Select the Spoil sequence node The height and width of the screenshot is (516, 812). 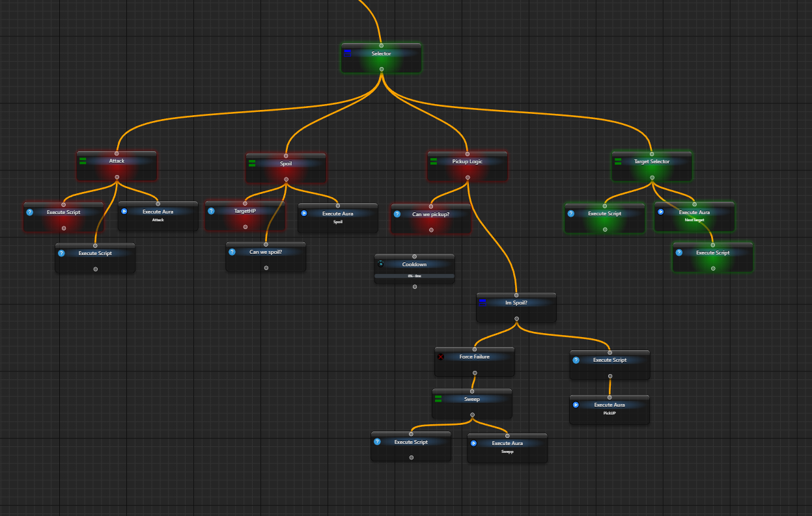(286, 168)
